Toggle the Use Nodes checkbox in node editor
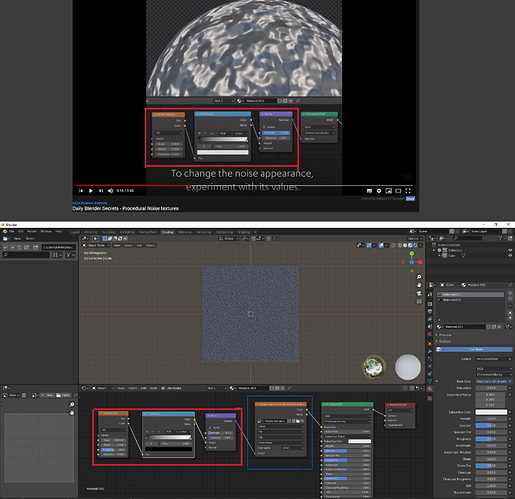The width and height of the screenshot is (515, 499). click(163, 388)
